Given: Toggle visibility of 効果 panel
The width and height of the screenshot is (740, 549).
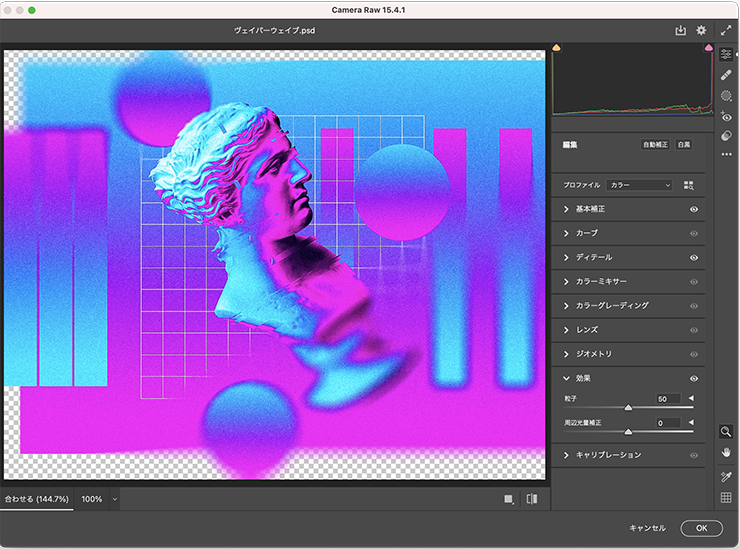Looking at the screenshot, I should tap(694, 379).
